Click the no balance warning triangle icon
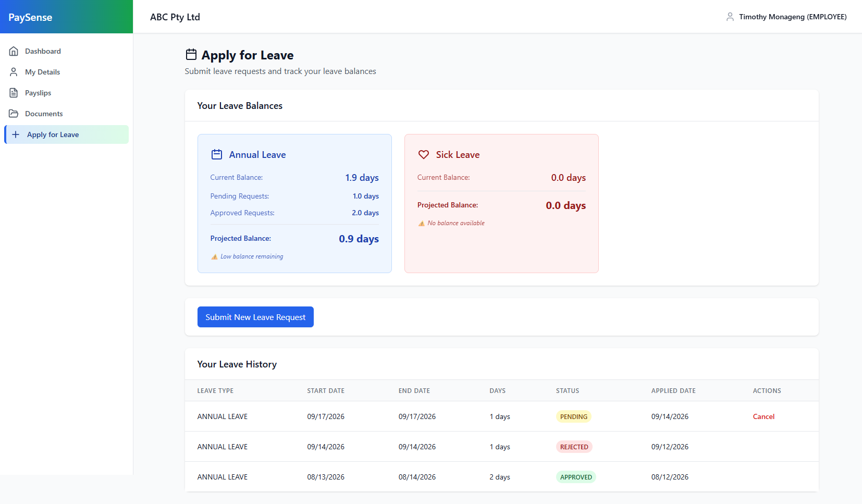862x504 pixels. click(422, 223)
